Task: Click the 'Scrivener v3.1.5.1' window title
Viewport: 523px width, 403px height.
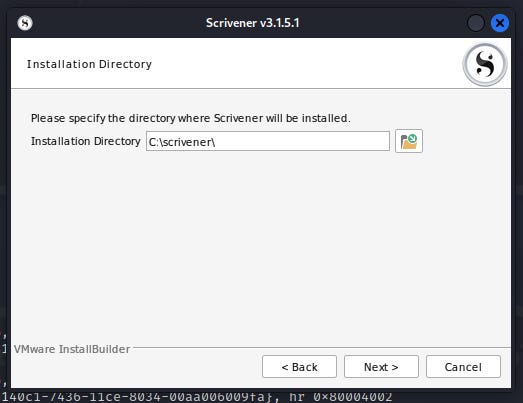Action: click(x=252, y=23)
